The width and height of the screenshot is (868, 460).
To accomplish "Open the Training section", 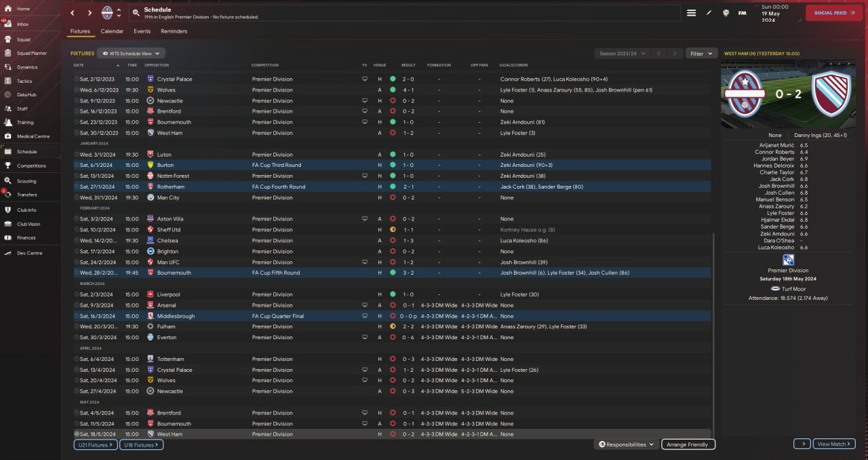I will (25, 123).
